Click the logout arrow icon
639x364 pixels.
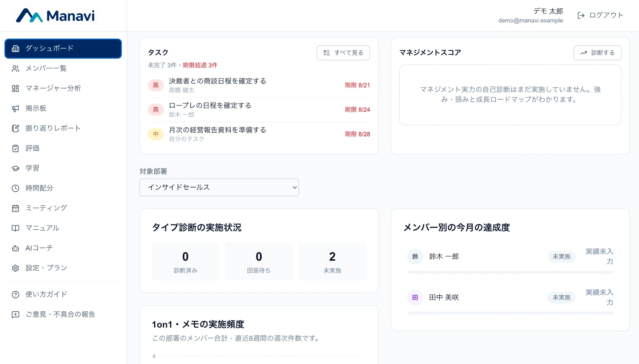click(x=581, y=15)
